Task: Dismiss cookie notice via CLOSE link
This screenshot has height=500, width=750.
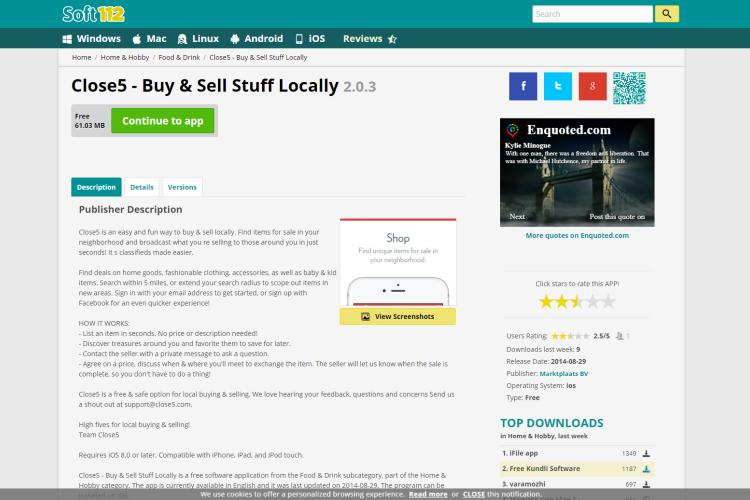Action: pyautogui.click(x=474, y=494)
